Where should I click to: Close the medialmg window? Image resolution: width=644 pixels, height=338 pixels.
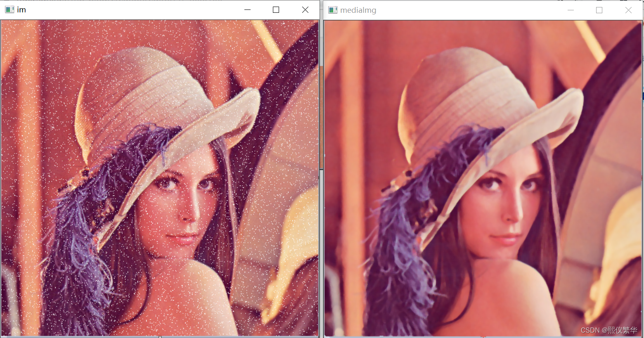pos(628,10)
